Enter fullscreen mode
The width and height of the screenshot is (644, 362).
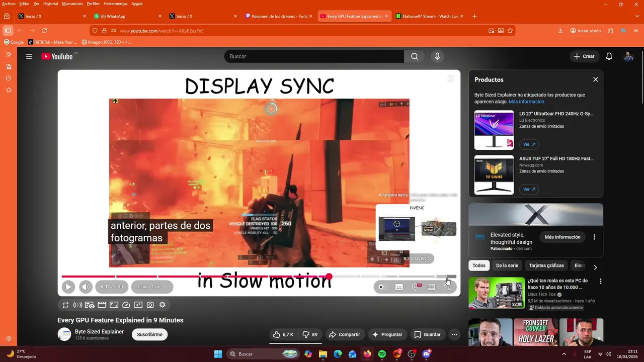click(x=447, y=287)
